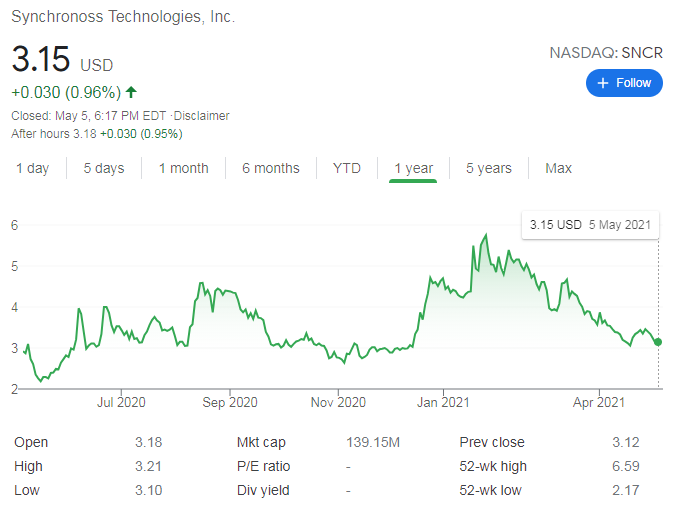Click the 52-wk high value 6.59
The image size is (683, 513).
[x=626, y=466]
